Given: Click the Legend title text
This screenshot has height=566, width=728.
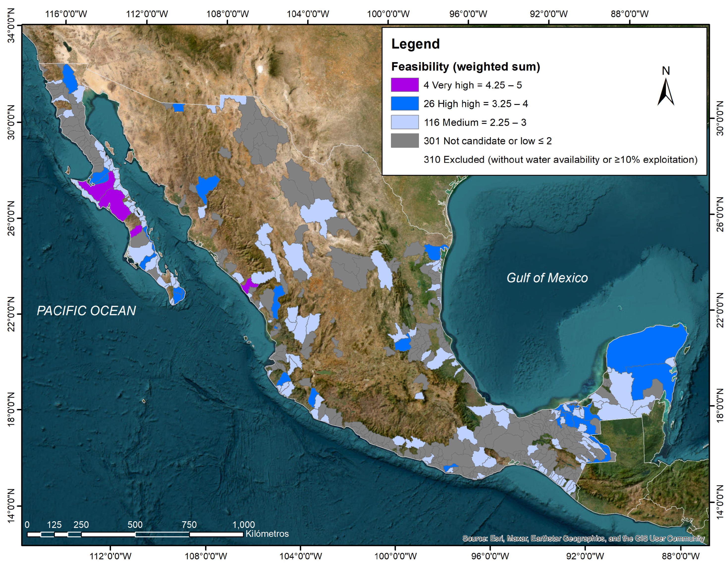Looking at the screenshot, I should click(x=415, y=44).
